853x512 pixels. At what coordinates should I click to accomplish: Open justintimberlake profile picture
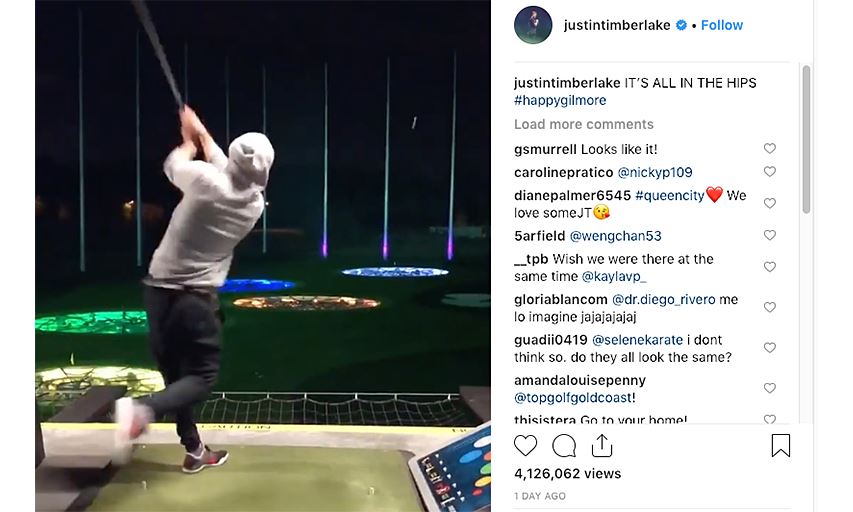533,25
